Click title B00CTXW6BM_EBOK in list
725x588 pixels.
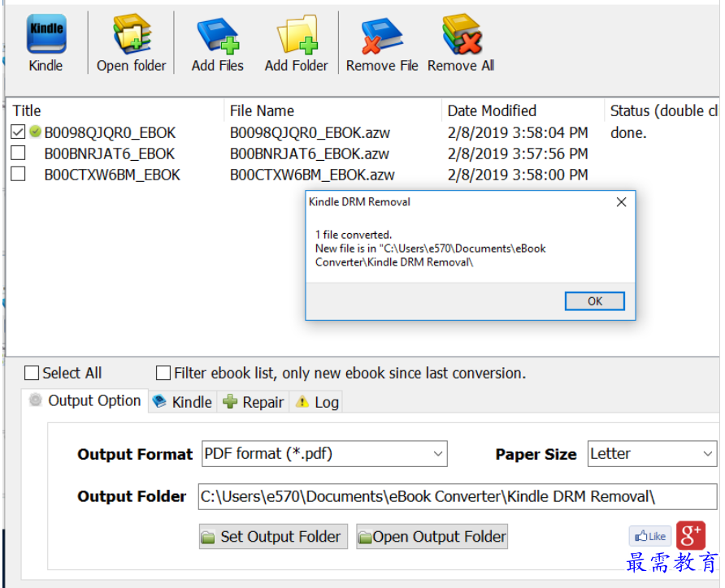112,175
